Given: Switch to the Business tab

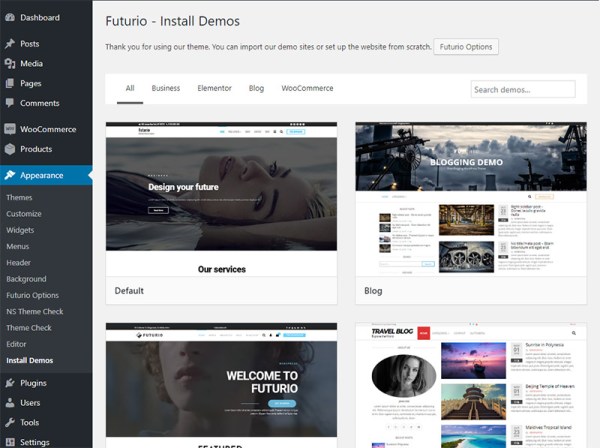Looking at the screenshot, I should point(166,88).
